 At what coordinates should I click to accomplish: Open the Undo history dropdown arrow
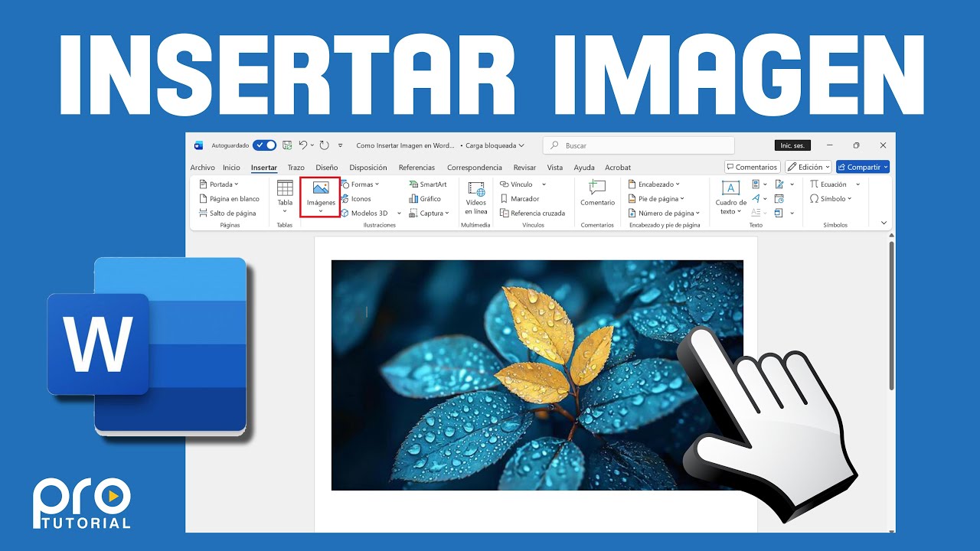pyautogui.click(x=312, y=145)
